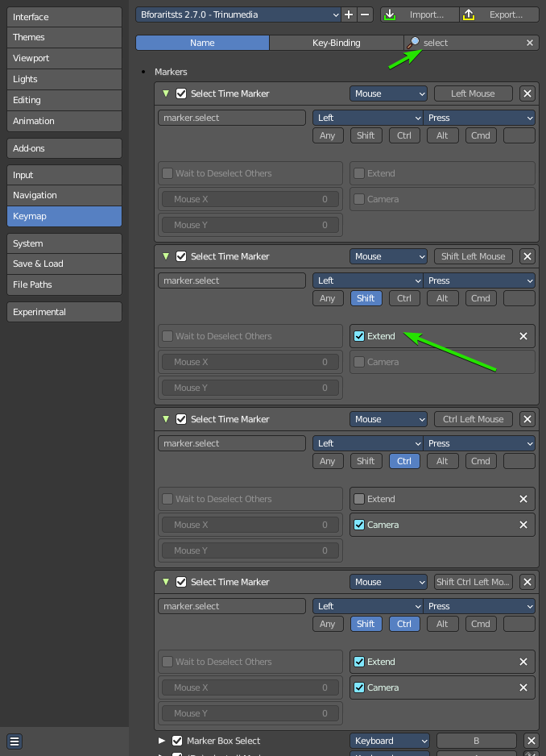
Task: Toggle Ctrl modifier in the Ctrl Left Mouse entry
Action: point(404,461)
